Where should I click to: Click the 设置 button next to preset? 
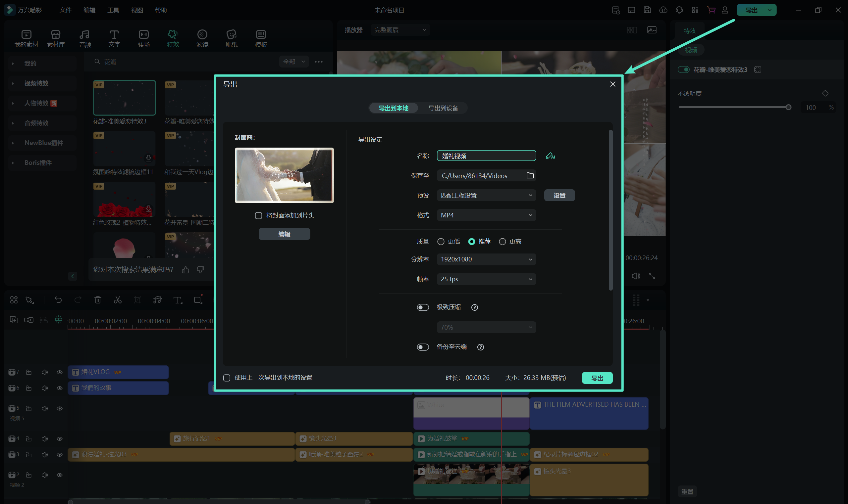[559, 196]
